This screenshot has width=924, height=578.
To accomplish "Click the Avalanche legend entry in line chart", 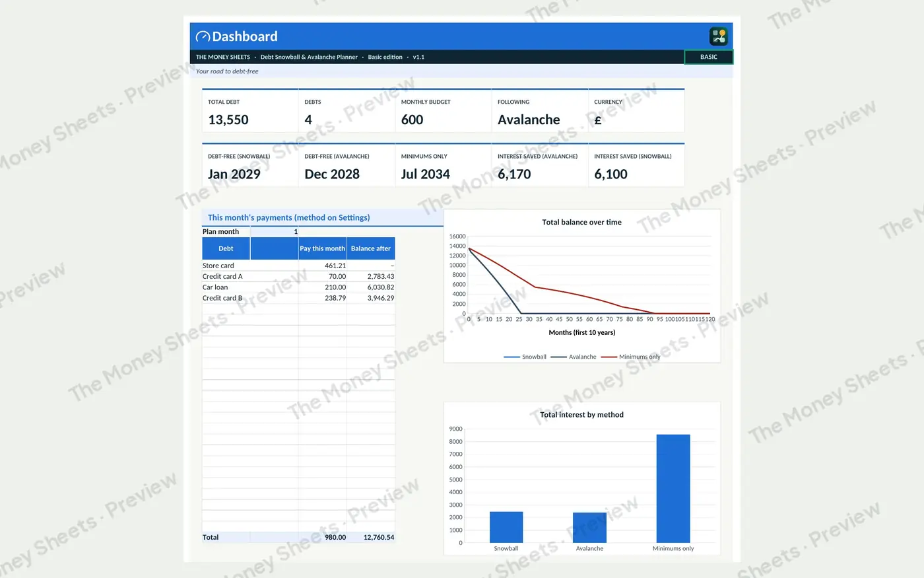I will pos(574,357).
